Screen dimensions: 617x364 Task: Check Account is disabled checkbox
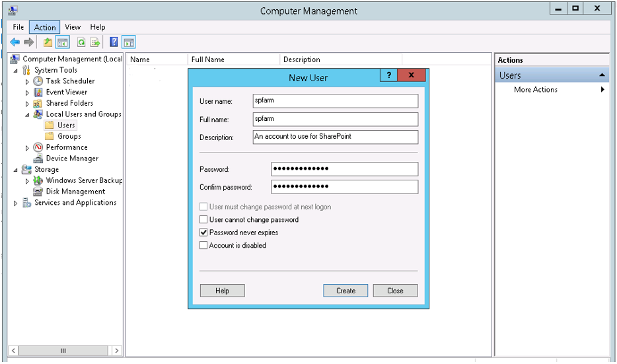[203, 245]
